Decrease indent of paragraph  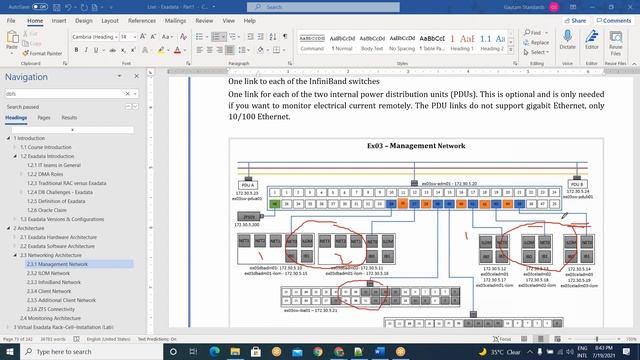pyautogui.click(x=250, y=37)
